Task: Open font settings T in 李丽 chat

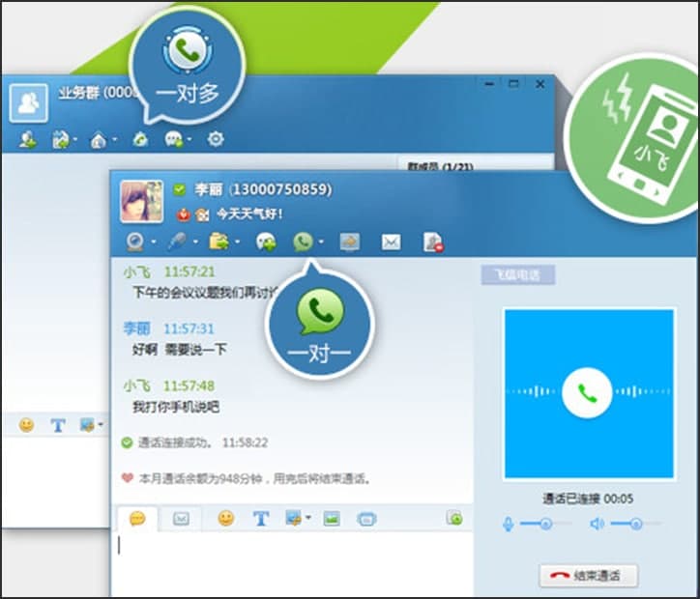Action: click(x=261, y=518)
